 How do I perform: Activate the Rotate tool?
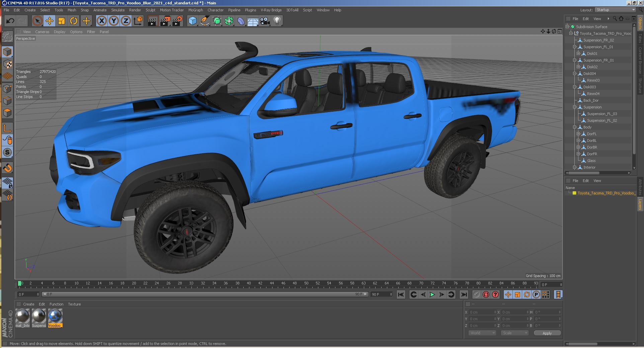[74, 21]
